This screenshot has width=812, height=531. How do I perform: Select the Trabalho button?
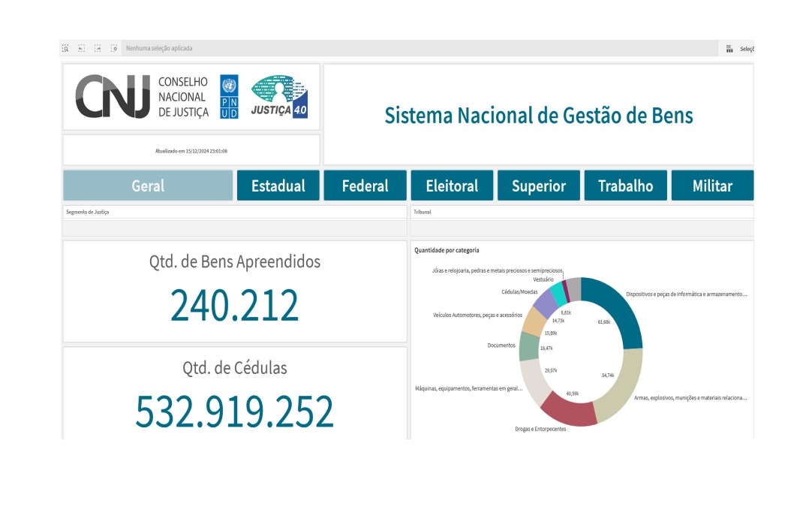625,186
